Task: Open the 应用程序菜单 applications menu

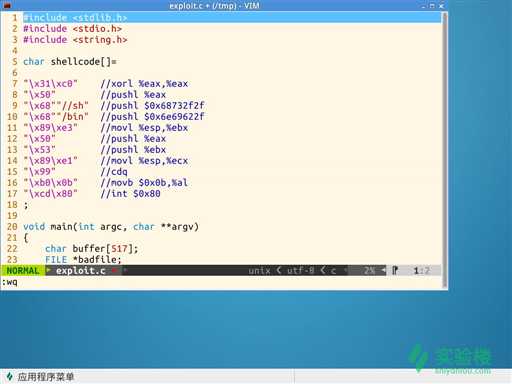Action: click(x=46, y=377)
